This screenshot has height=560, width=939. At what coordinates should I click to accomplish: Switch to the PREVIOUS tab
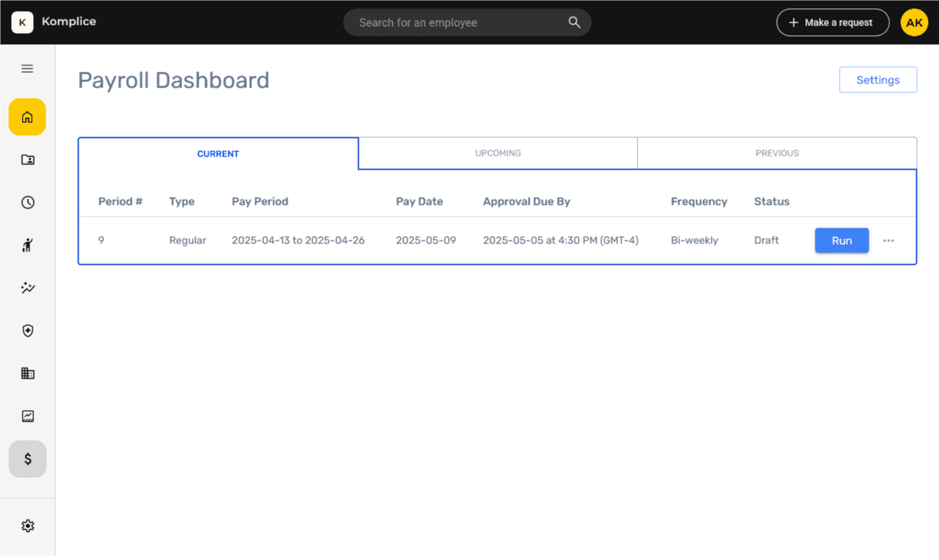pos(777,153)
